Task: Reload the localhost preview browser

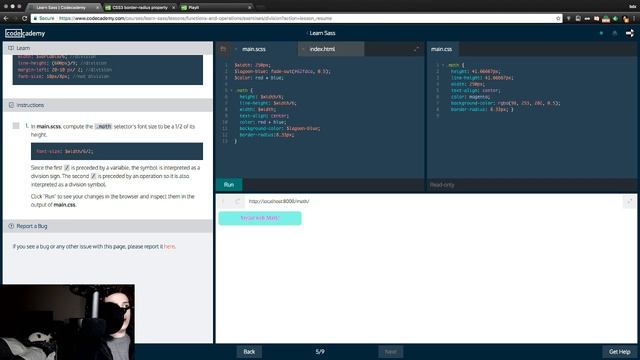Action: point(238,201)
